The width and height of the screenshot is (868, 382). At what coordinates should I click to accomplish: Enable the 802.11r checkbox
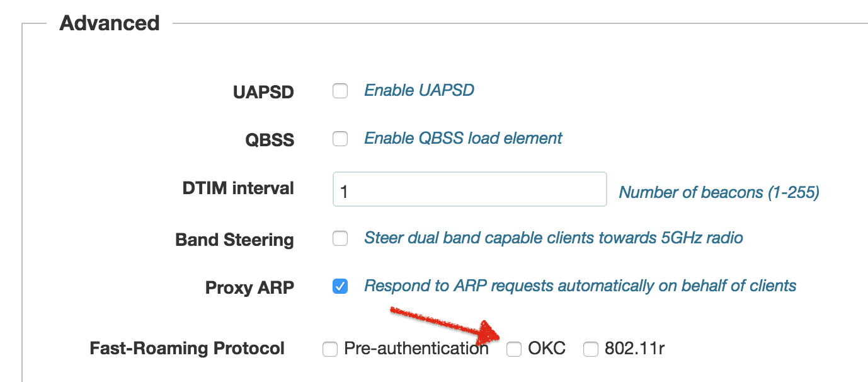(590, 349)
